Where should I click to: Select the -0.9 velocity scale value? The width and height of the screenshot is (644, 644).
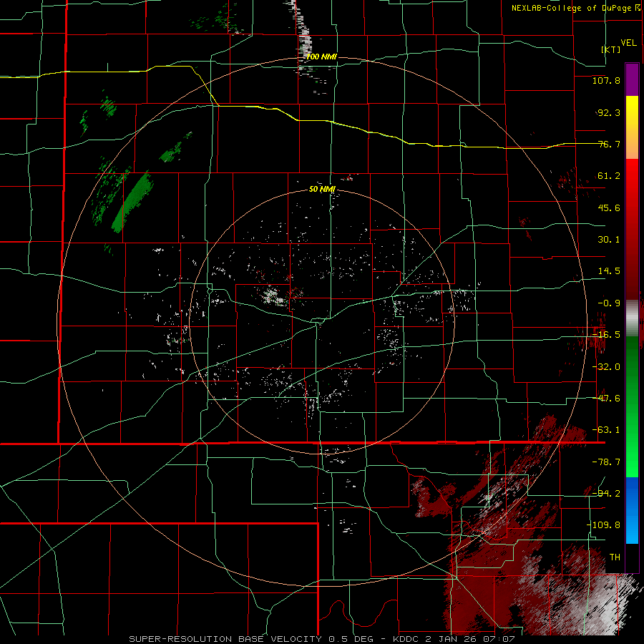(x=608, y=303)
